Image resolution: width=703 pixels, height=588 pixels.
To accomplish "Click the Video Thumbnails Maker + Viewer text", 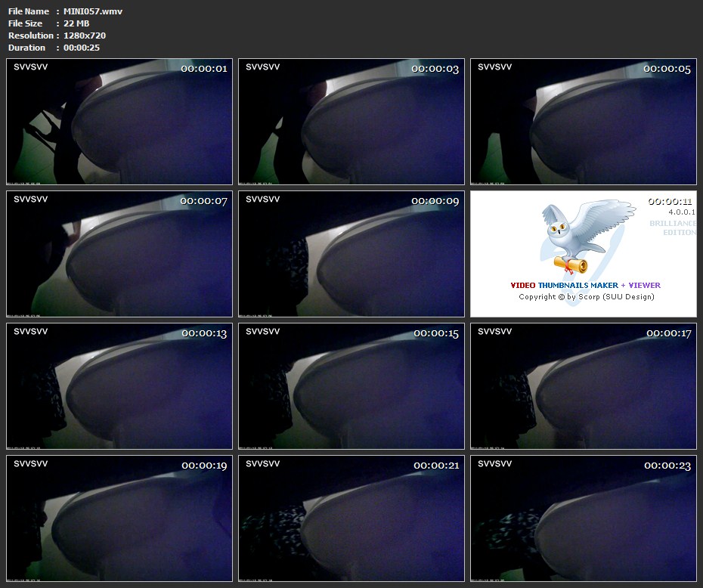I will tap(585, 286).
